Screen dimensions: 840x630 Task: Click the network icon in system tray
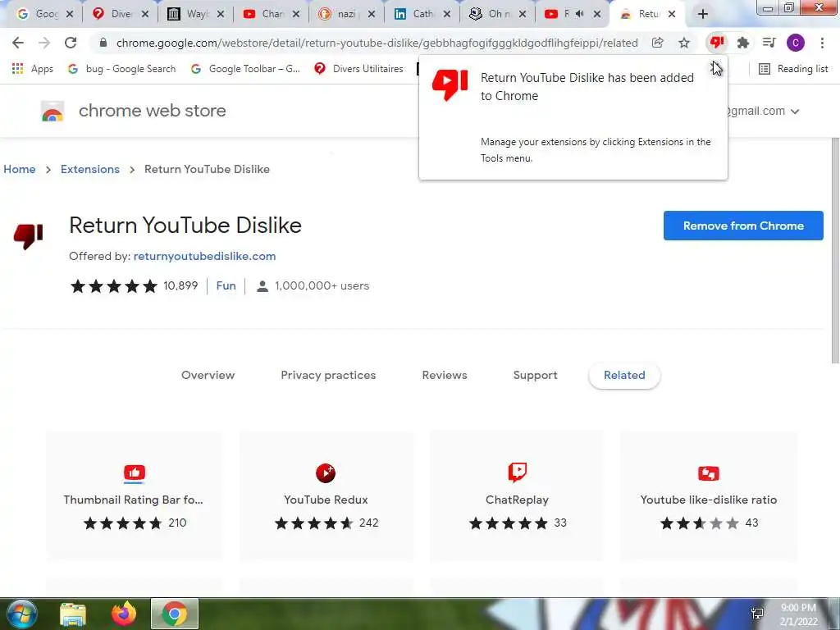pos(757,614)
